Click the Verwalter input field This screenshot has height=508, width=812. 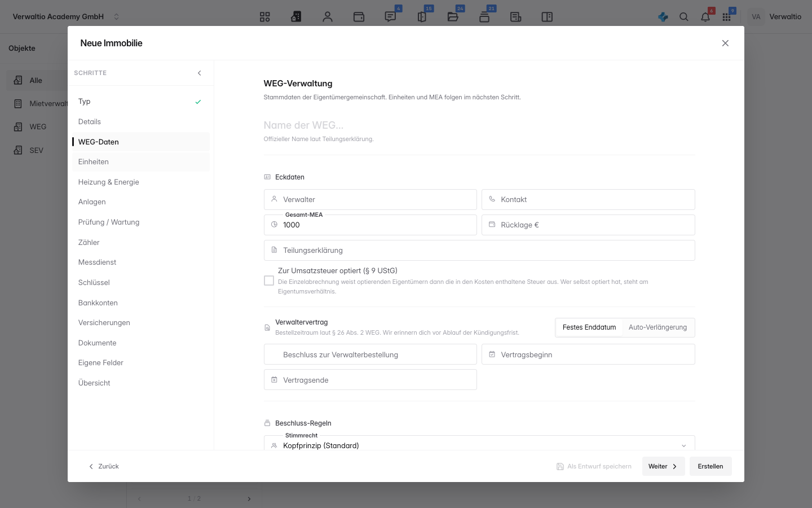click(370, 200)
